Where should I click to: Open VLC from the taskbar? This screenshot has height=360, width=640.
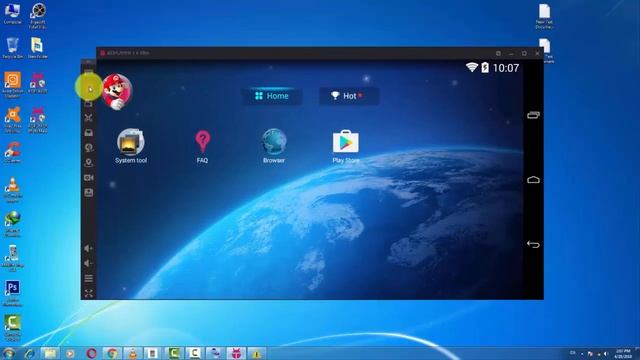(133, 353)
